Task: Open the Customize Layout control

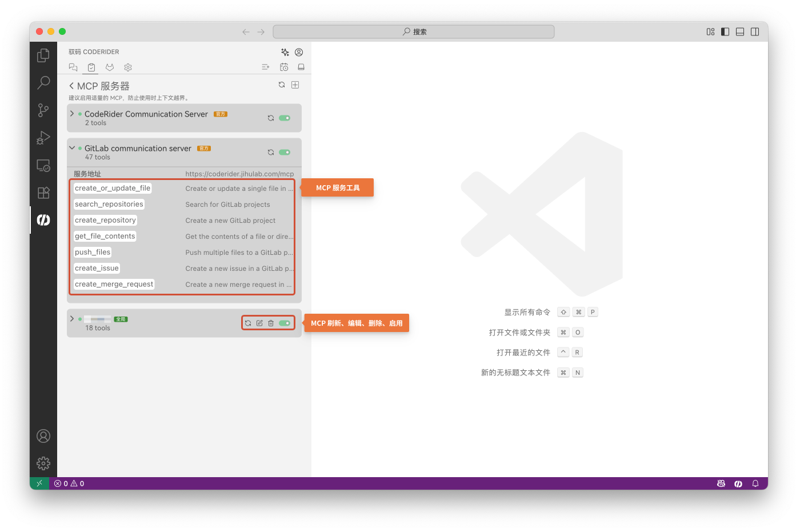Action: (710, 32)
